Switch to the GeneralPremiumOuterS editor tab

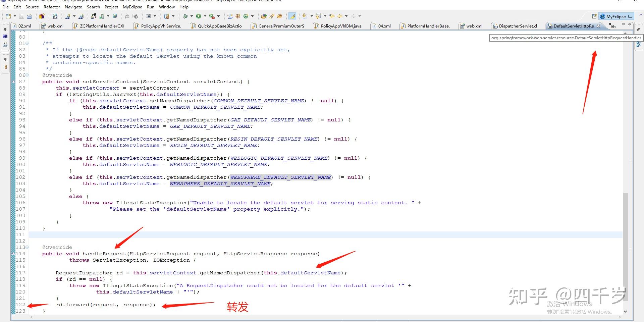pos(281,26)
